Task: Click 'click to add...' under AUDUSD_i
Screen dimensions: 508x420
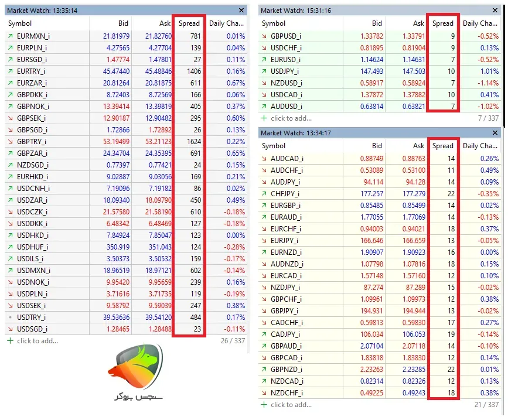Action: click(x=291, y=118)
